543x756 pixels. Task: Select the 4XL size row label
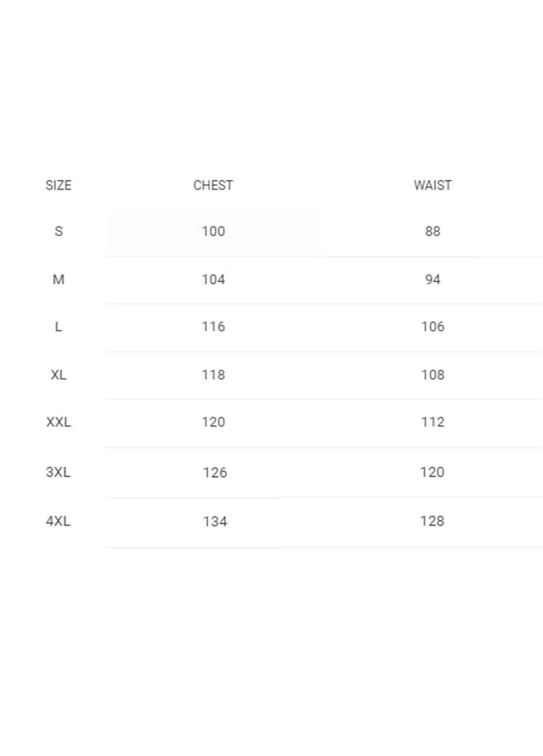tap(58, 521)
